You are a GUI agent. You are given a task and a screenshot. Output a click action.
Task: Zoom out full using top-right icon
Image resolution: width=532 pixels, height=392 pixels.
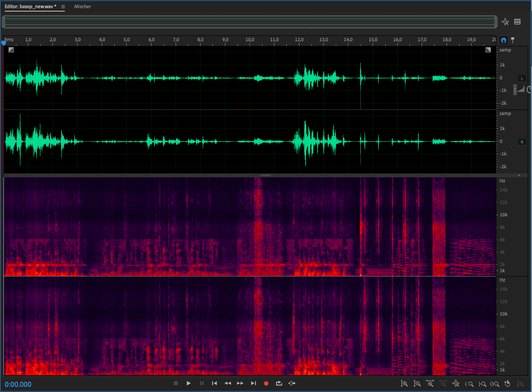click(505, 22)
